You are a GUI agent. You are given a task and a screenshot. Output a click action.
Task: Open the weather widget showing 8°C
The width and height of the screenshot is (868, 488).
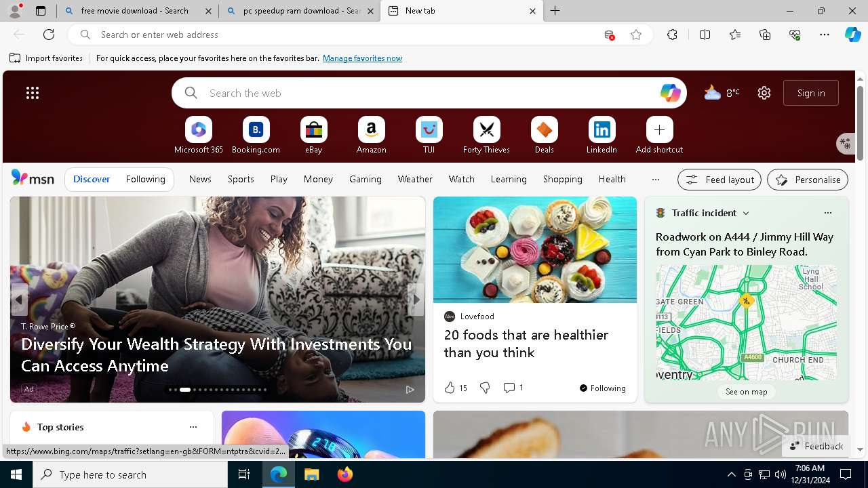coord(722,93)
